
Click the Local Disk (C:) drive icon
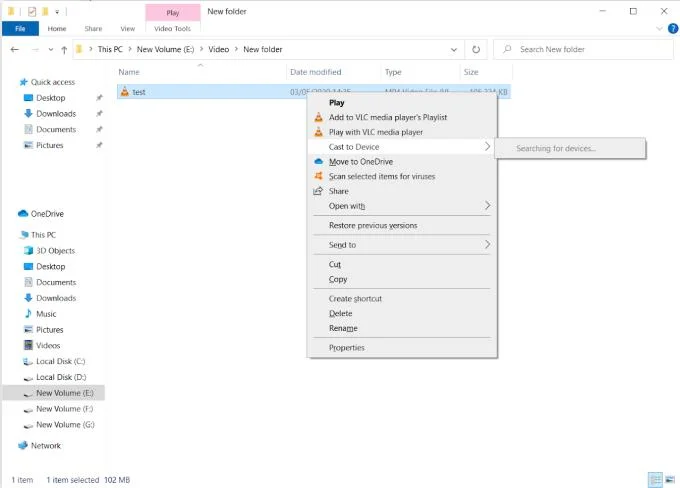tap(28, 361)
